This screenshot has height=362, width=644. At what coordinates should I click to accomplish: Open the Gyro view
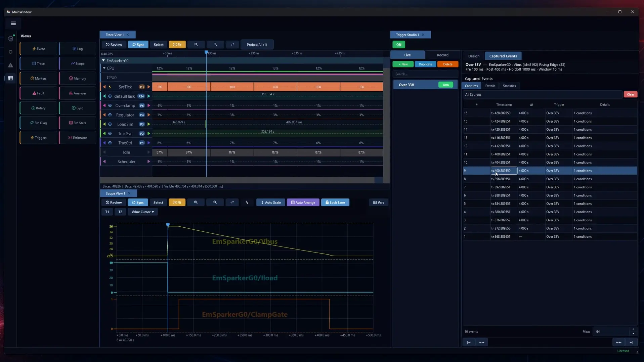78,108
